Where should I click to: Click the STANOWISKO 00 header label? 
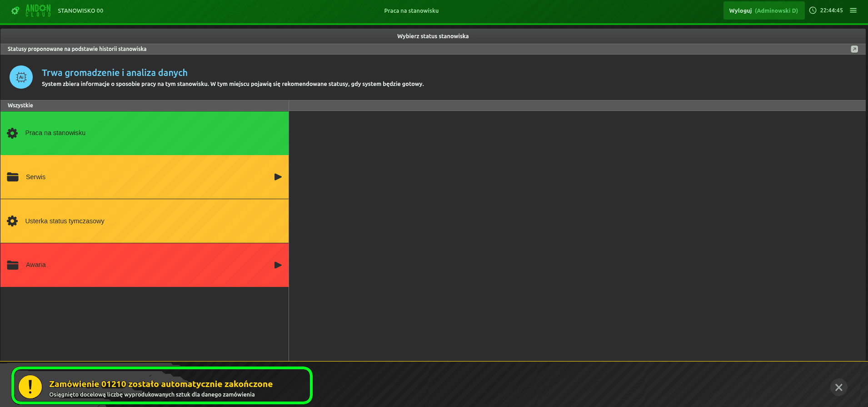click(80, 11)
